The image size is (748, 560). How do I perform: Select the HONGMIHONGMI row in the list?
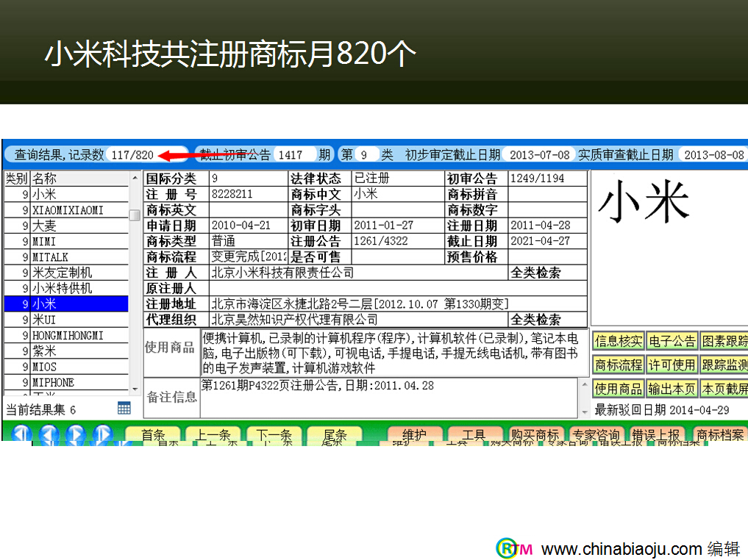tap(66, 336)
